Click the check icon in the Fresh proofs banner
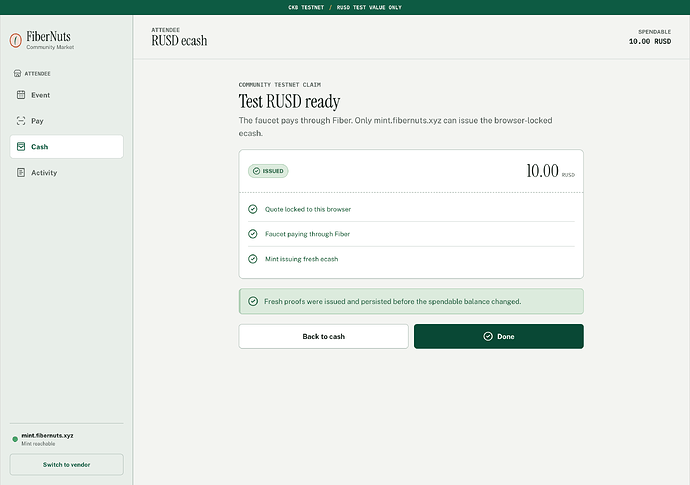This screenshot has height=485, width=690. pos(253,301)
